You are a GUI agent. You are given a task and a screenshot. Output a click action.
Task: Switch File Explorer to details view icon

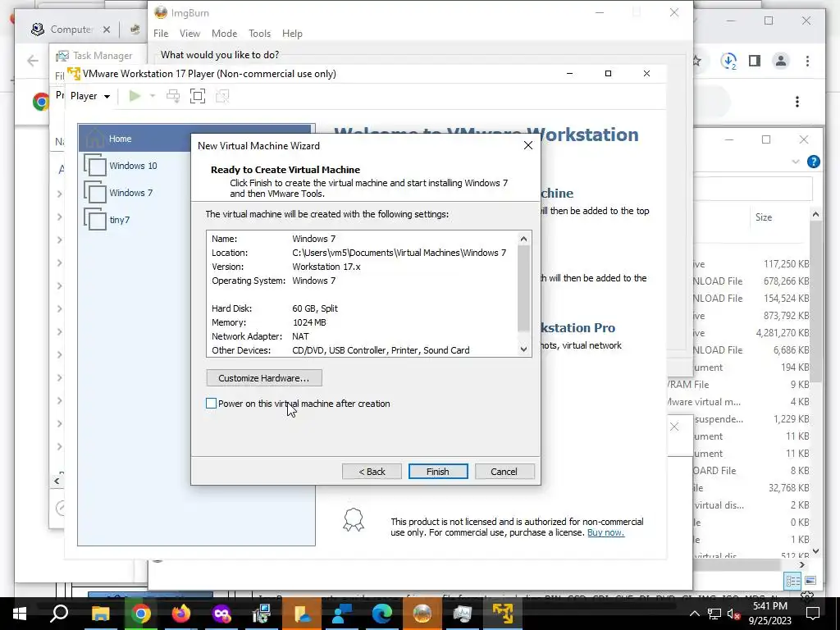(x=793, y=581)
